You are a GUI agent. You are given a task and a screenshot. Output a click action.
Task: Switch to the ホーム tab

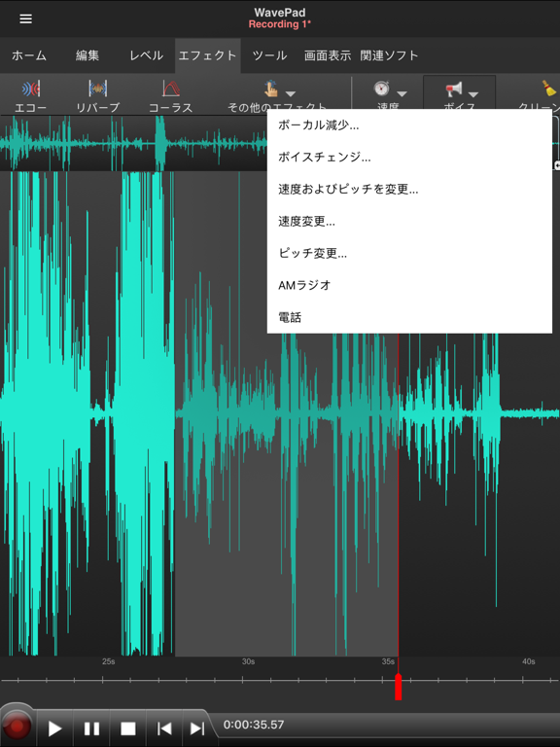(29, 55)
